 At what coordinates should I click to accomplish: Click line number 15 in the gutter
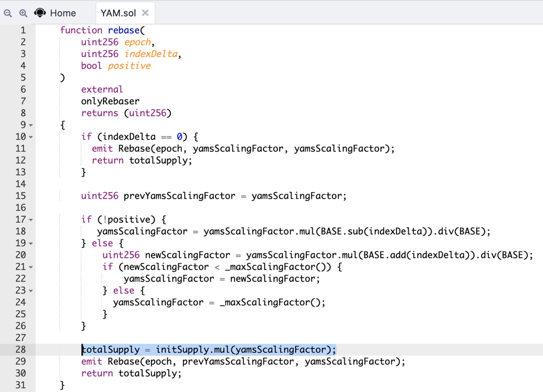pyautogui.click(x=21, y=196)
